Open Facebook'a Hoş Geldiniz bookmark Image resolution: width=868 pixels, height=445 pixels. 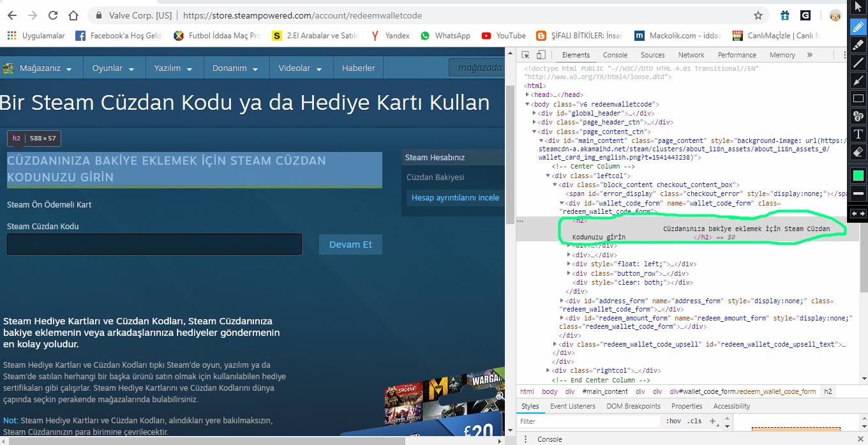point(119,36)
